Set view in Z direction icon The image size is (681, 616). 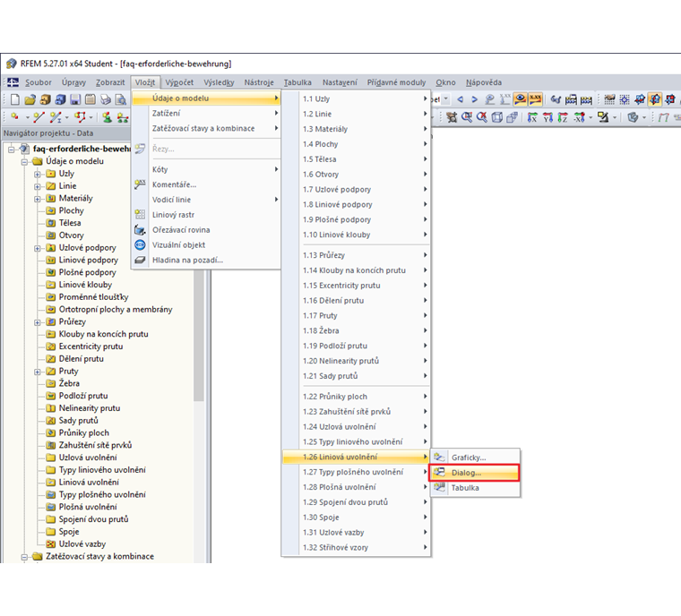563,116
